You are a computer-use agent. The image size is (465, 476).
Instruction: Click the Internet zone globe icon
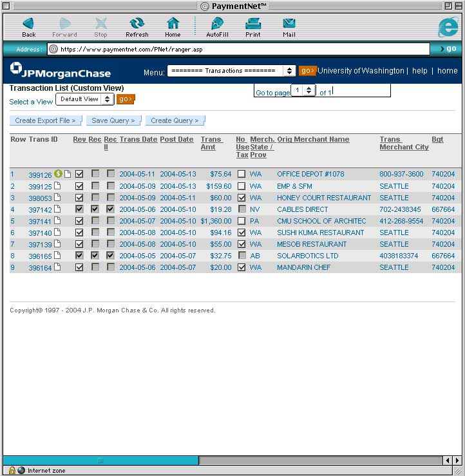(21, 470)
